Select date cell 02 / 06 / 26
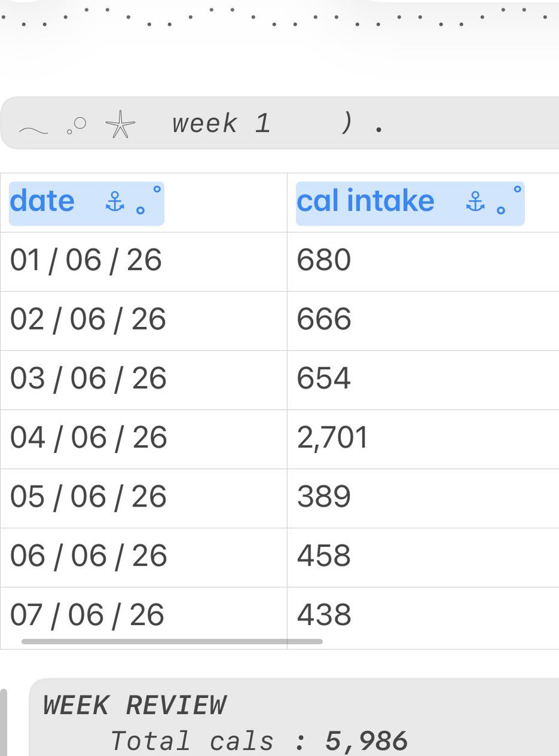 144,321
